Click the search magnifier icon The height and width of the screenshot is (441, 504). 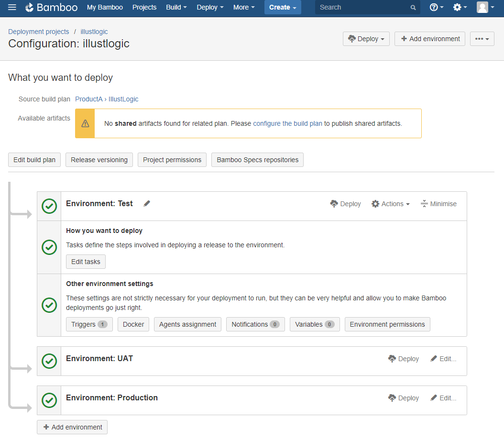click(413, 7)
